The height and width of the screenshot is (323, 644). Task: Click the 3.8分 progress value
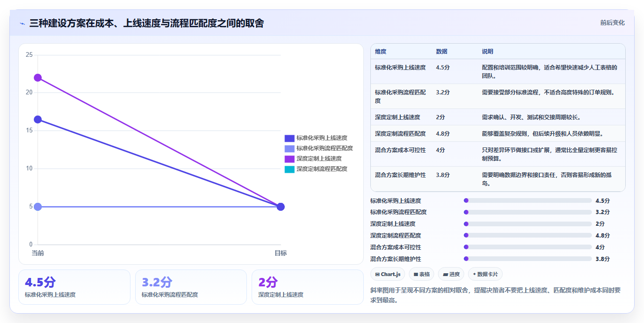point(603,259)
